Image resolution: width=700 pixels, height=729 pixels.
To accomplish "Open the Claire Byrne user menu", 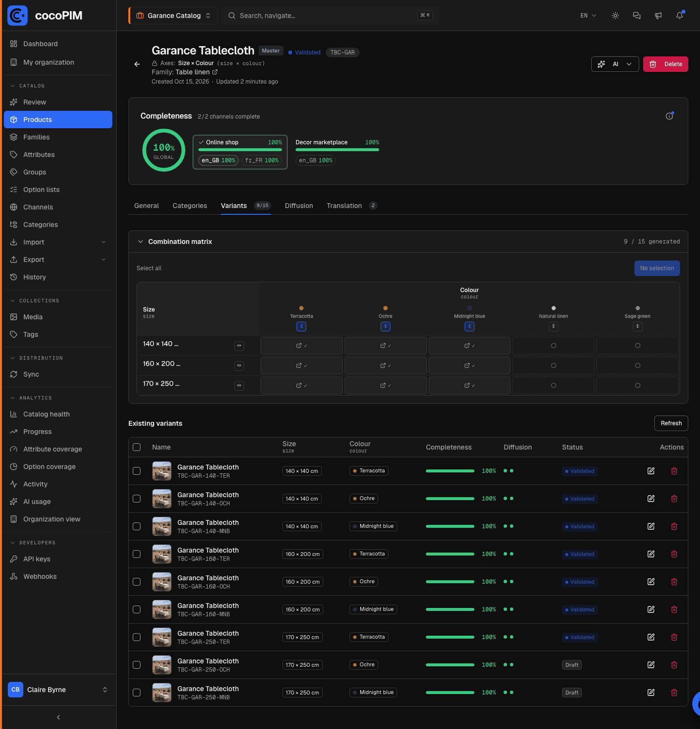I will (x=58, y=690).
